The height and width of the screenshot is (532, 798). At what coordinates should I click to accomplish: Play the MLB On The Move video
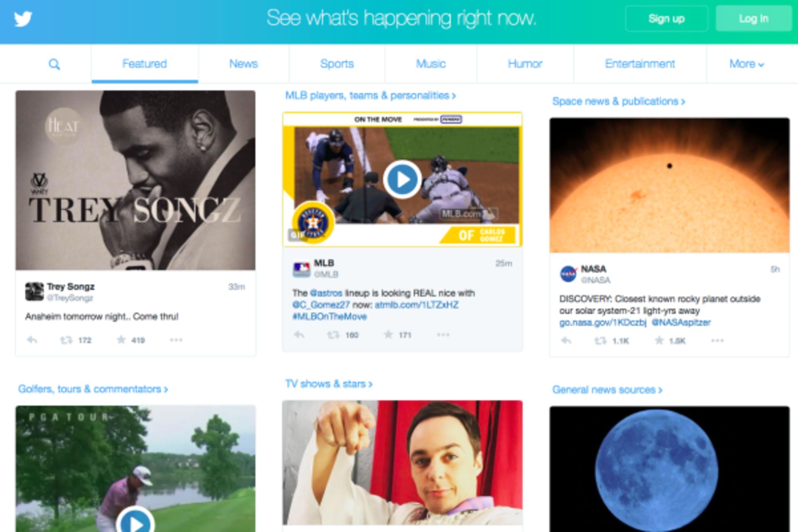tap(402, 180)
